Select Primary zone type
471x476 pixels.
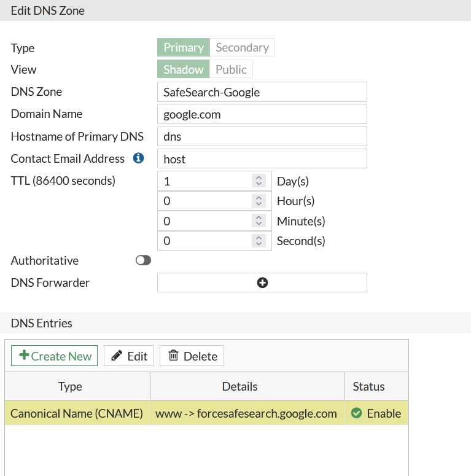[x=184, y=47]
